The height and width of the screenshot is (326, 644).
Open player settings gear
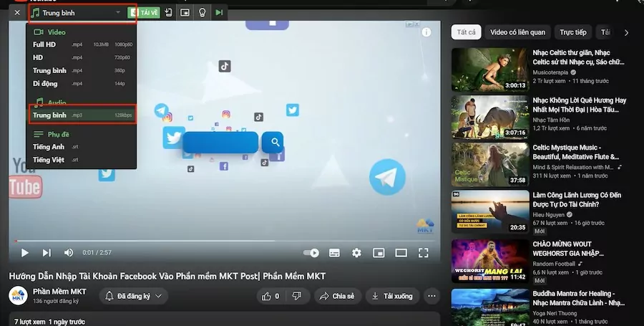point(356,253)
